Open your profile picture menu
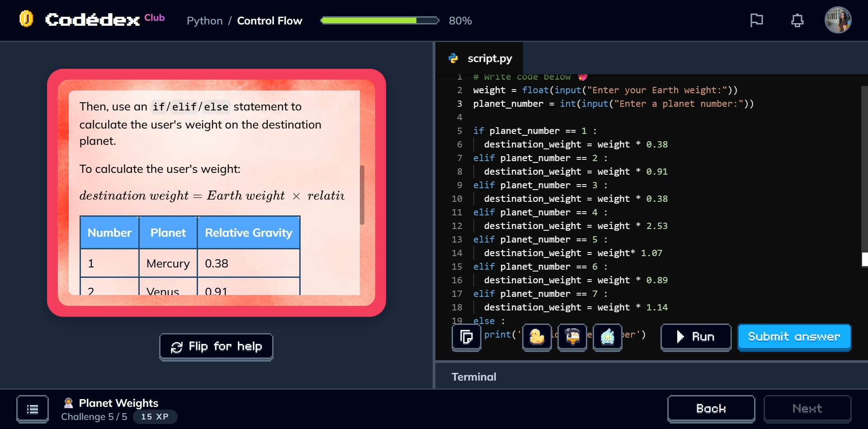 coord(838,20)
